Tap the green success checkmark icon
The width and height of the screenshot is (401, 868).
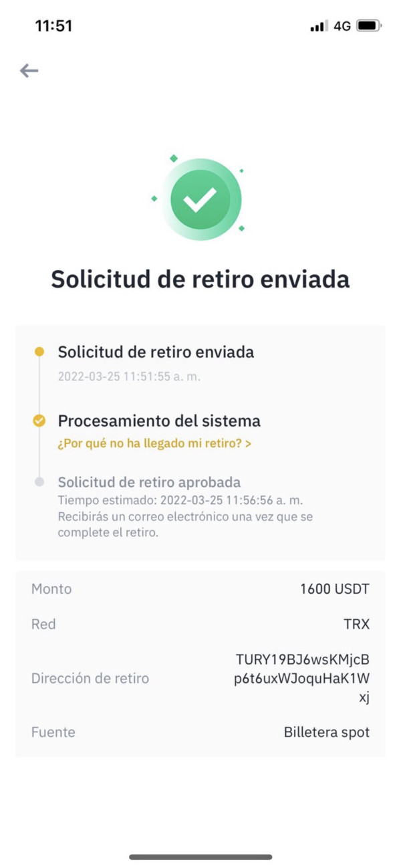coord(200,199)
